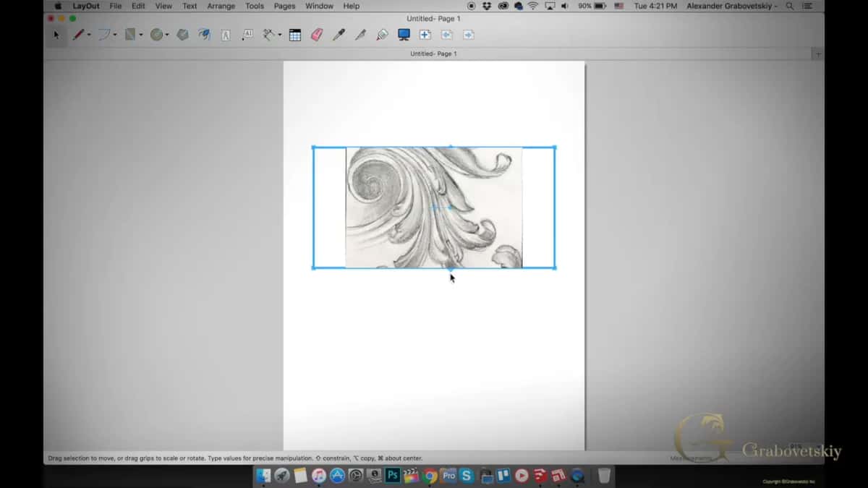Image resolution: width=868 pixels, height=488 pixels.
Task: Click the Wi-Fi status icon
Action: tap(533, 6)
